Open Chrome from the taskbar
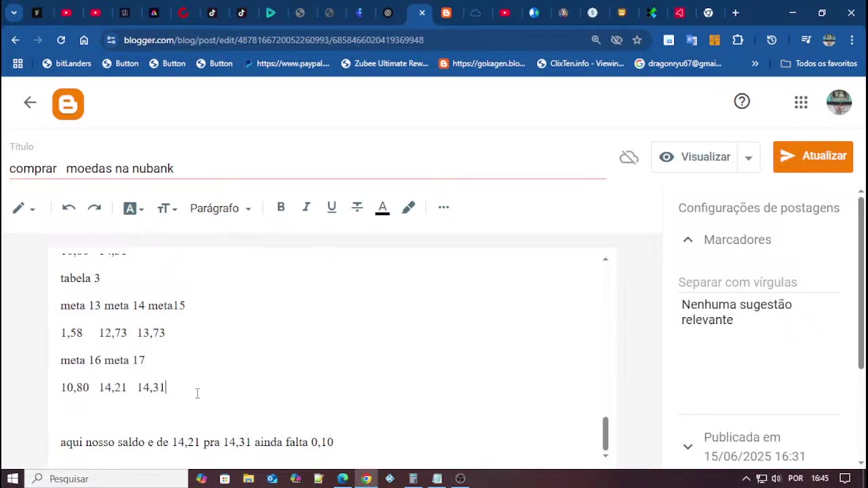This screenshot has width=868, height=488. click(366, 479)
